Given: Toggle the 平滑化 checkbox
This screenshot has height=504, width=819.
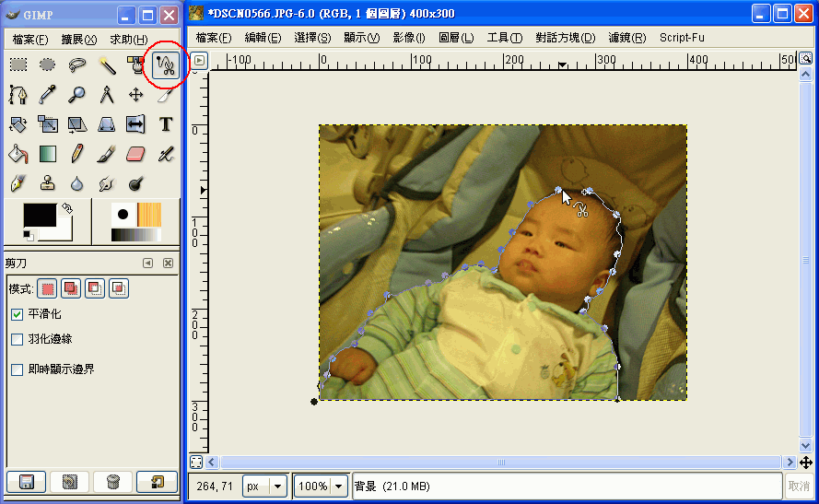Looking at the screenshot, I should [x=18, y=314].
